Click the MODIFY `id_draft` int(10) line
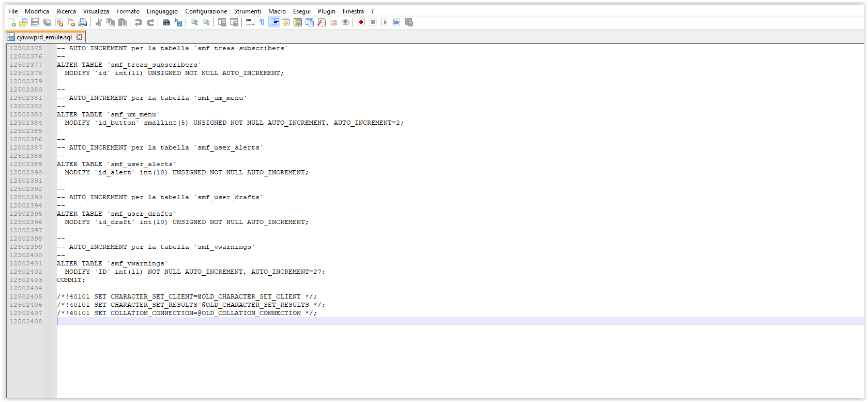The width and height of the screenshot is (868, 402). (x=187, y=222)
